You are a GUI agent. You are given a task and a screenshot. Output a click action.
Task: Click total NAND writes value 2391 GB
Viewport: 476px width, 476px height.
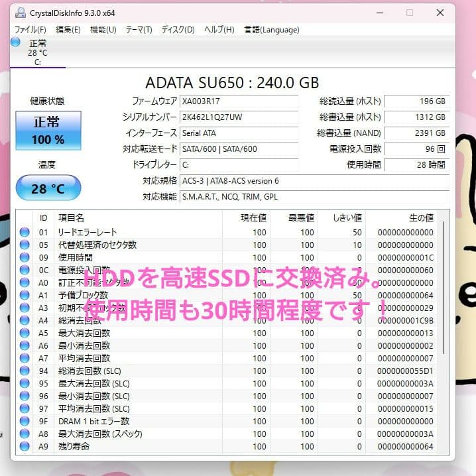(x=417, y=133)
